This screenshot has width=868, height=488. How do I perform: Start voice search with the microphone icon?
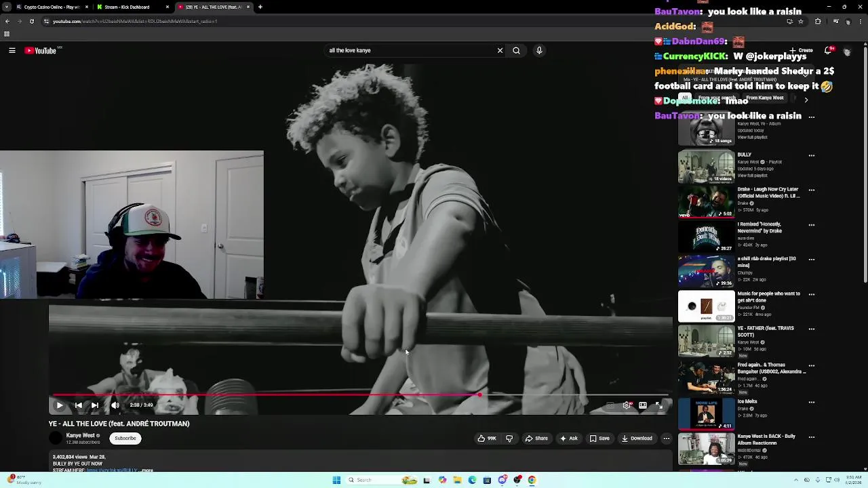pyautogui.click(x=539, y=50)
